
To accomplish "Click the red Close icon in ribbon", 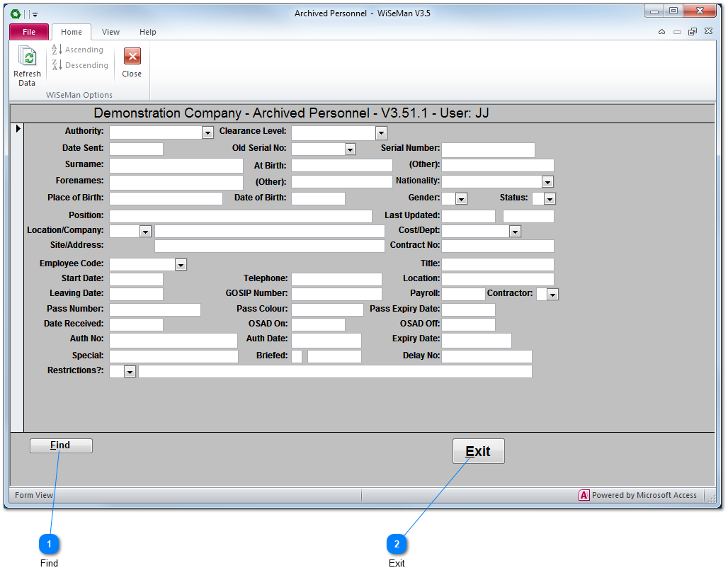I will pyautogui.click(x=132, y=57).
